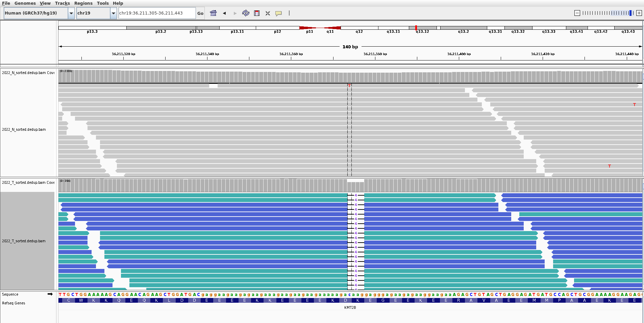The height and width of the screenshot is (323, 644).
Task: Click the zoom level slider bar
Action: coord(608,13)
